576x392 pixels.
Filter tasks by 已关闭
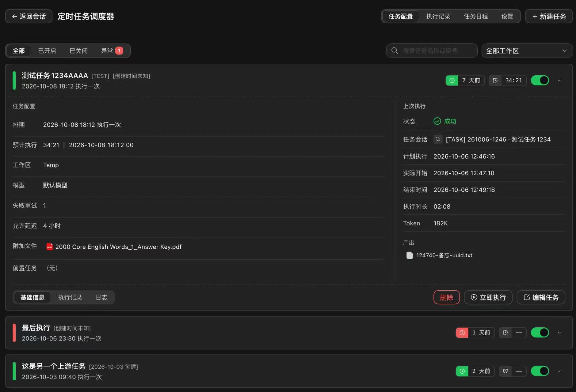coord(78,51)
